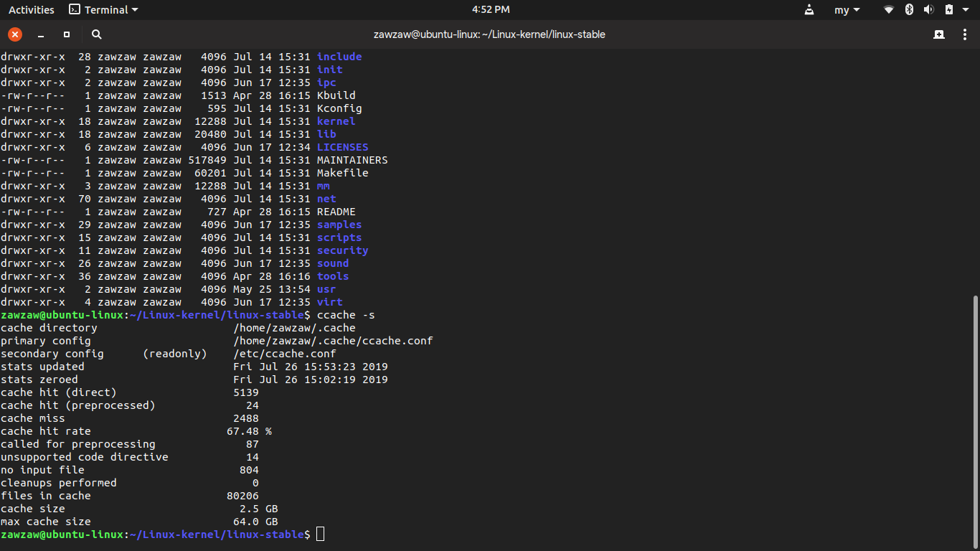Screen dimensions: 980x551
Task: Expand the system menu arrow
Action: point(966,10)
